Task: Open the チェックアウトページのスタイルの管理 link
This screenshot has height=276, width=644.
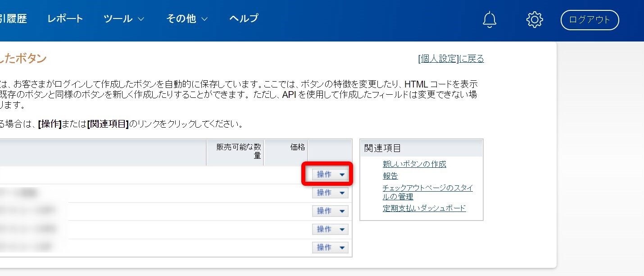Action: pos(427,192)
